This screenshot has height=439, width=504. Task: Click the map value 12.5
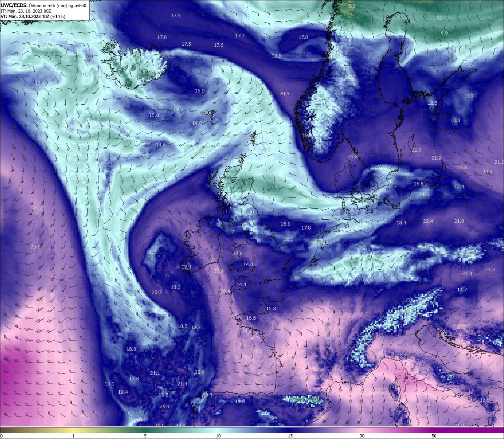point(276,56)
